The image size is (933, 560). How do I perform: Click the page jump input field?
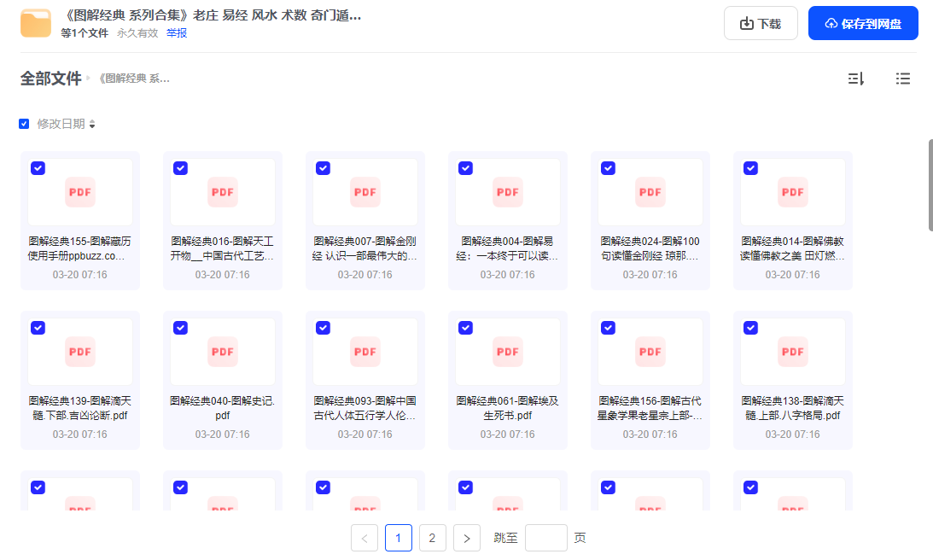pos(545,538)
